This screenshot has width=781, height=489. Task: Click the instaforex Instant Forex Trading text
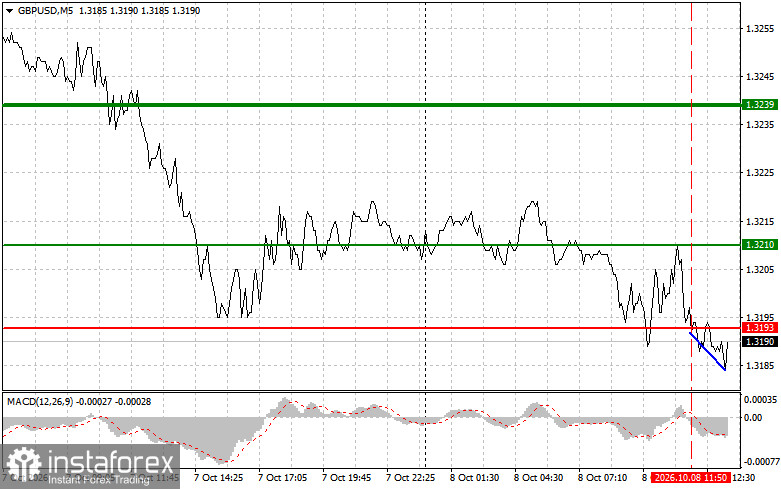(x=99, y=481)
